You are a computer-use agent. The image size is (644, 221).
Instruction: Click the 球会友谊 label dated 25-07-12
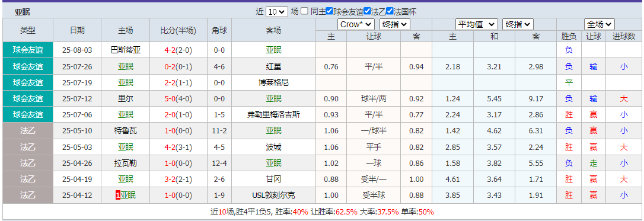tap(28, 99)
